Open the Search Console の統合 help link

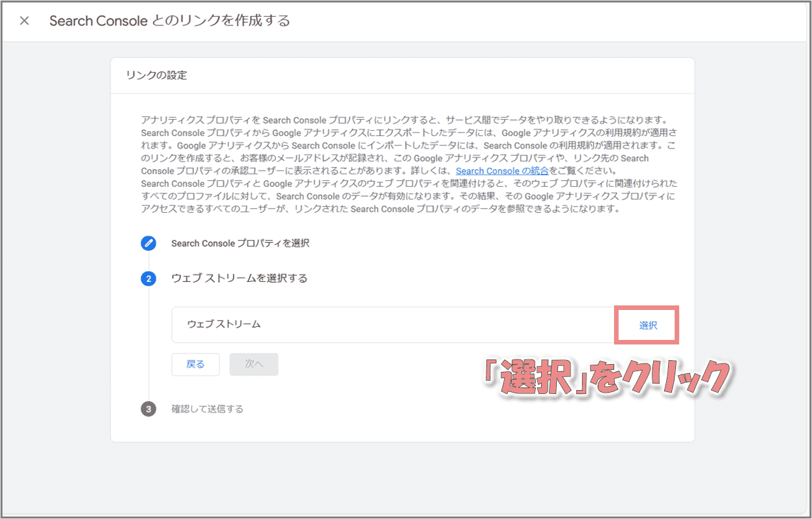coord(502,171)
